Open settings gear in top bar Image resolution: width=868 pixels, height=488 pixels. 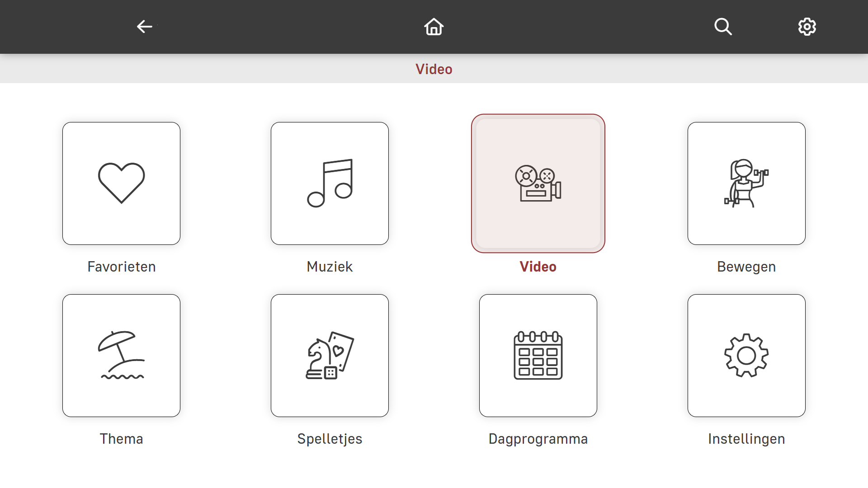click(807, 27)
